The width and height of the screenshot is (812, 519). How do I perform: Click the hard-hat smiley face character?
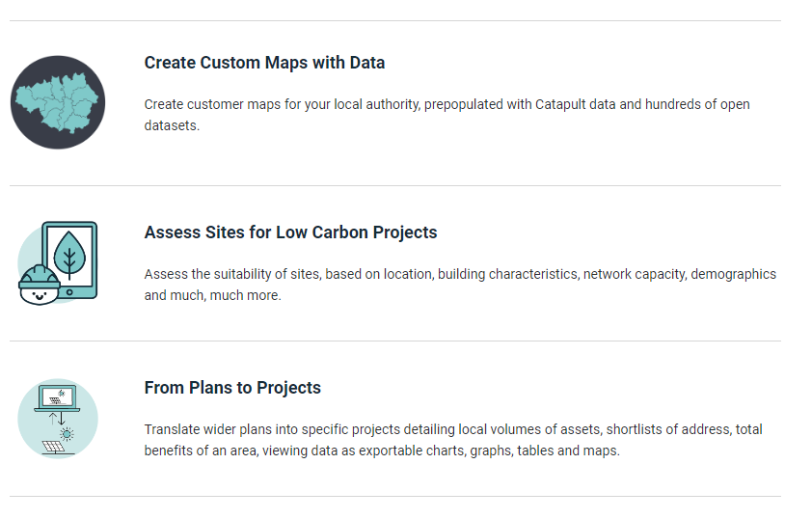(37, 284)
